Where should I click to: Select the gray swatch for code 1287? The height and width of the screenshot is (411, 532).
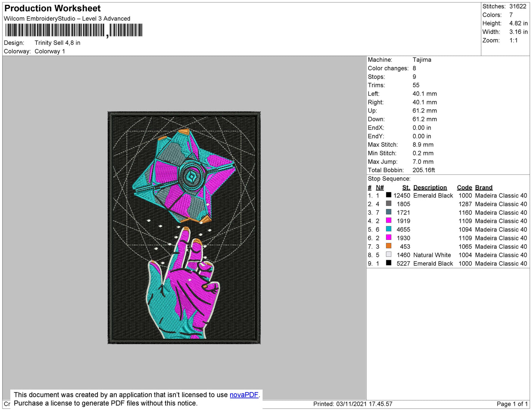click(388, 203)
